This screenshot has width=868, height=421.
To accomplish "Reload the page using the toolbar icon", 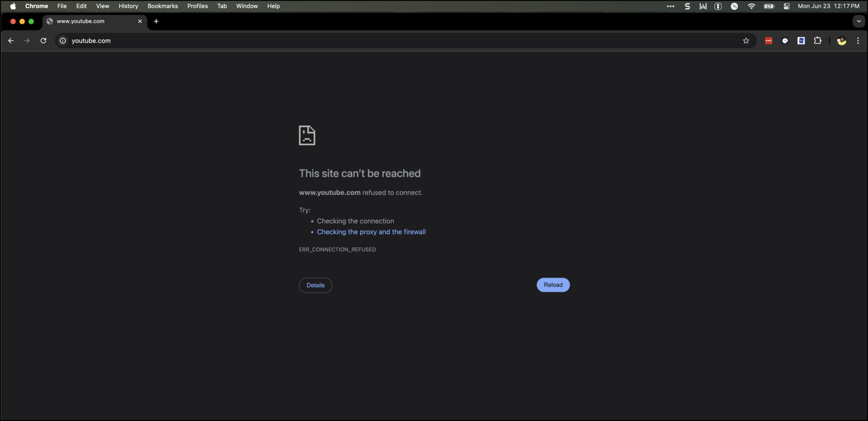I will click(x=43, y=41).
